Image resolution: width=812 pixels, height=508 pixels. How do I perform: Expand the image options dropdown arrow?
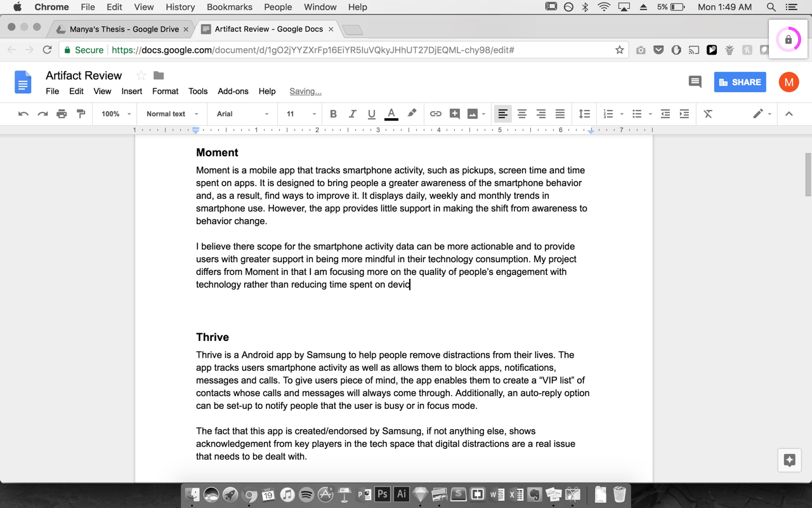point(483,114)
